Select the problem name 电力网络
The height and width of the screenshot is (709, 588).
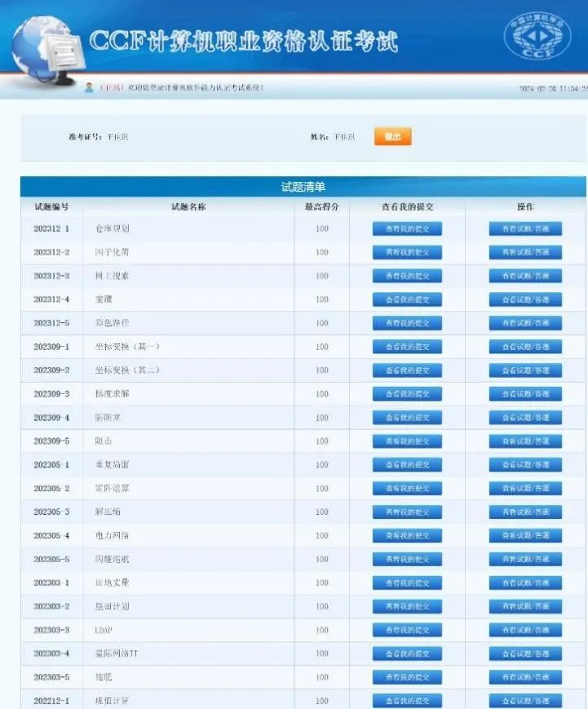(x=112, y=535)
